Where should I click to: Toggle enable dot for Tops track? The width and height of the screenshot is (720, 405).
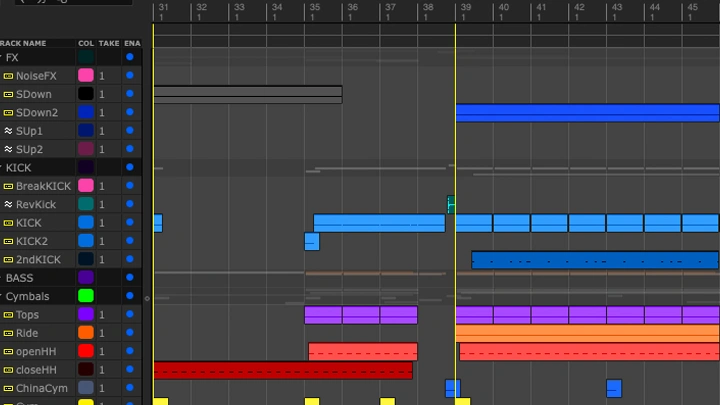129,314
